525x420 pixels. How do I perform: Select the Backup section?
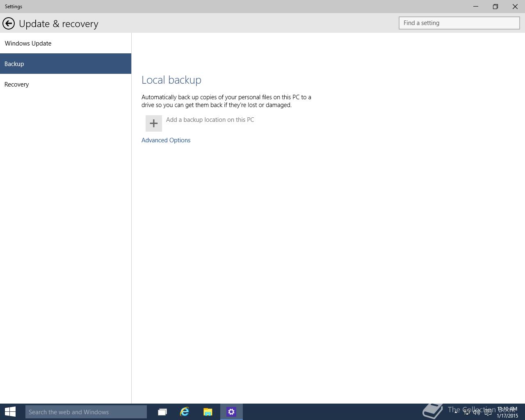pos(66,64)
